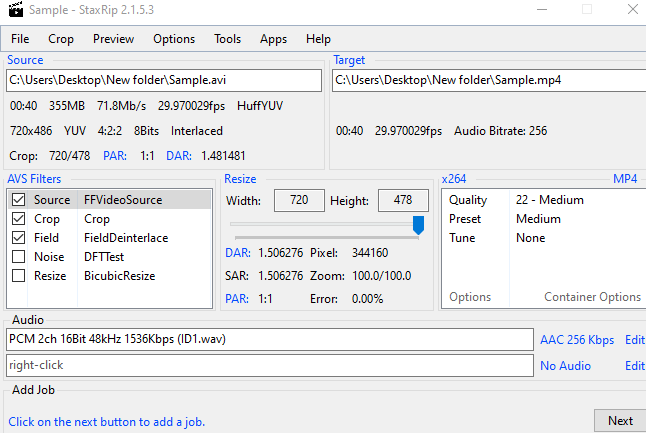Click the AVS Filters header link
Image resolution: width=646 pixels, height=433 pixels.
coord(34,179)
